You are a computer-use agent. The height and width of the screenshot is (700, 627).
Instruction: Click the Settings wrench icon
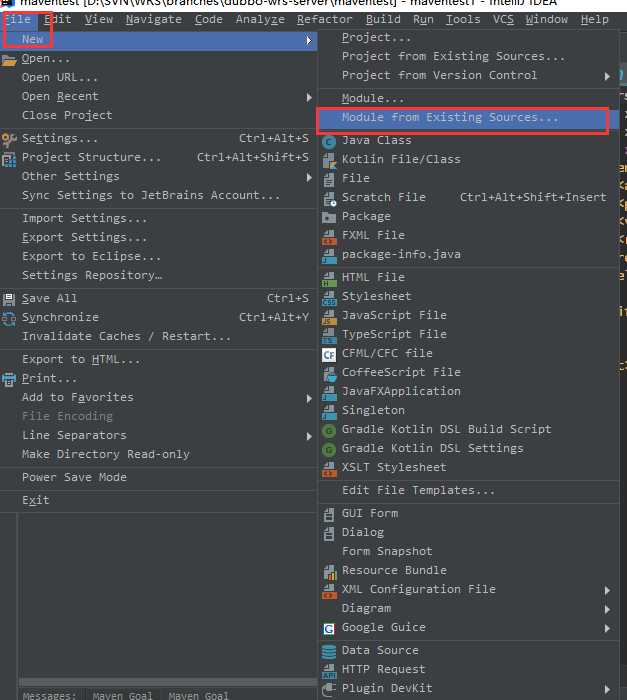8,139
